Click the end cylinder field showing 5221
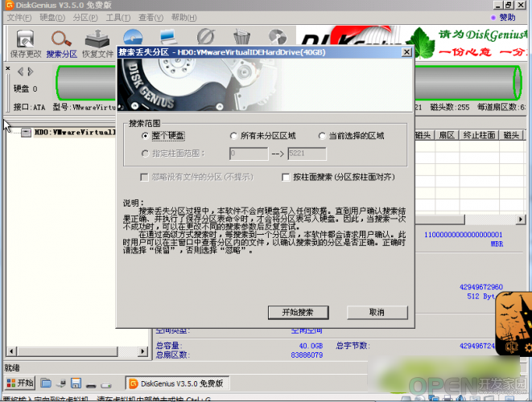 pos(307,154)
